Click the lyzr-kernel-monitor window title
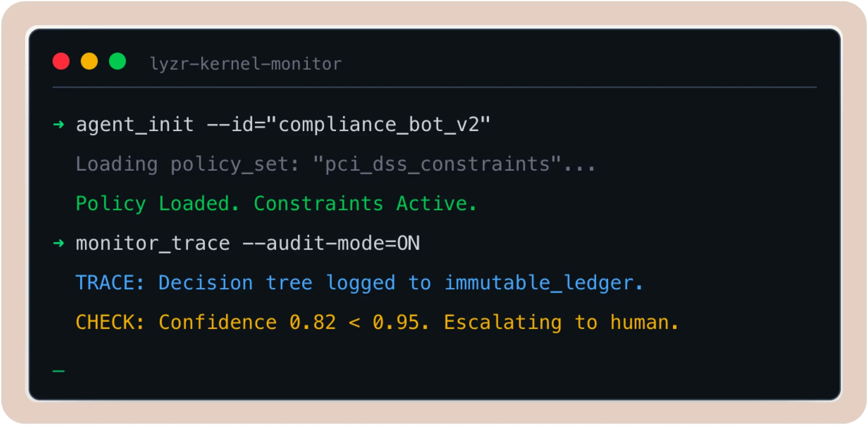868x425 pixels. [x=246, y=64]
